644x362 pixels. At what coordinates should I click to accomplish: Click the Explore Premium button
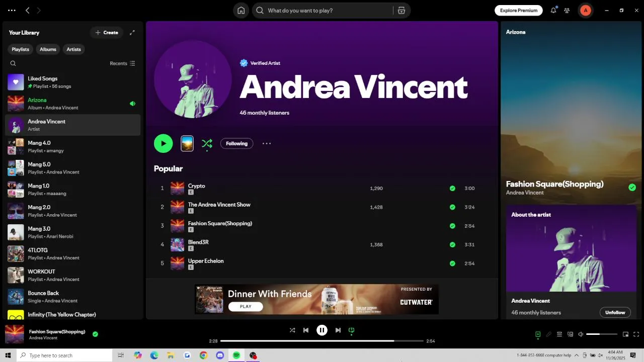(518, 10)
